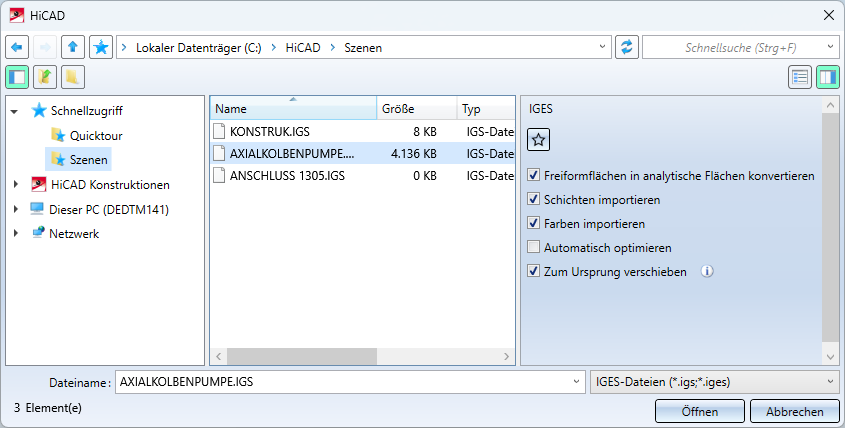This screenshot has height=428, width=845.
Task: Open info icon beside Zum Ursprung verschieben
Action: pyautogui.click(x=707, y=271)
